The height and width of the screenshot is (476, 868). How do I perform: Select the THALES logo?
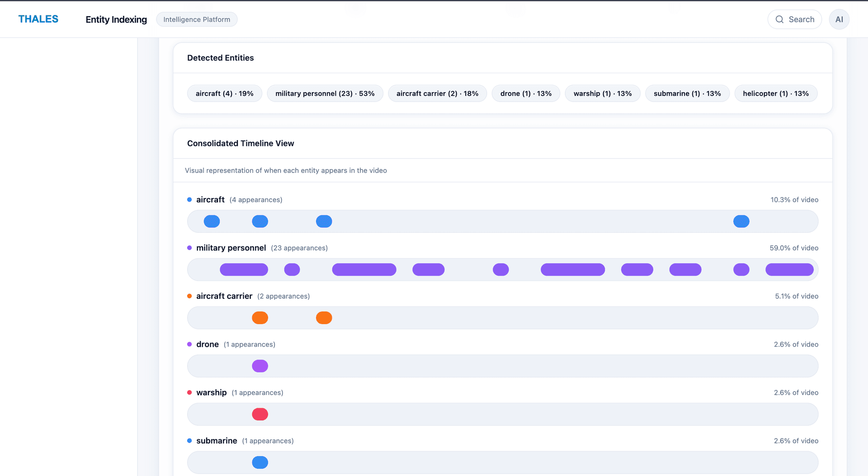point(38,19)
